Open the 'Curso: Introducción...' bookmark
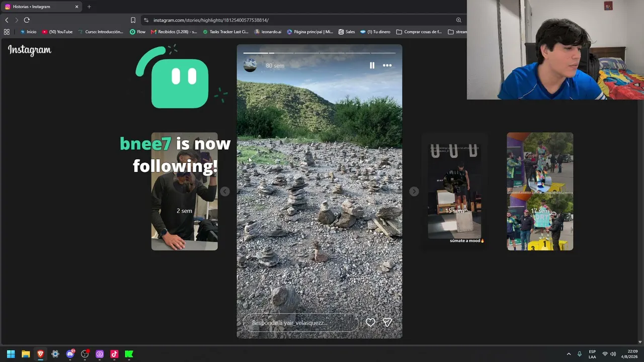 point(101,32)
